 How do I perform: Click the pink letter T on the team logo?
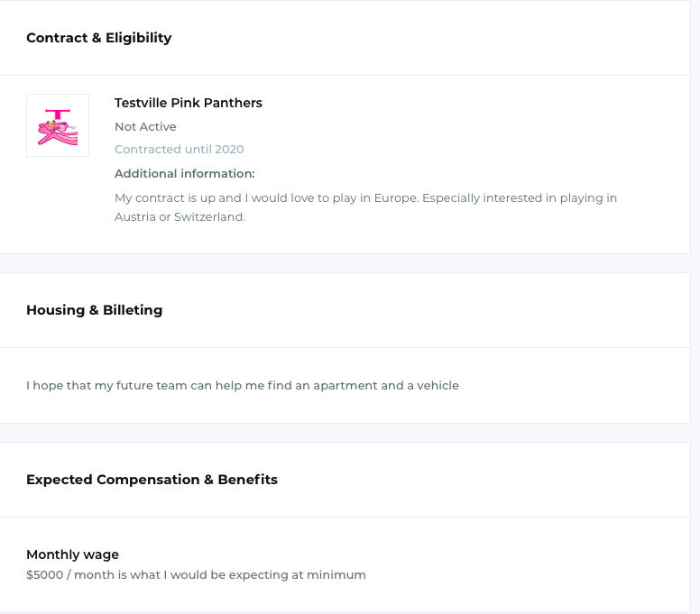(x=58, y=115)
